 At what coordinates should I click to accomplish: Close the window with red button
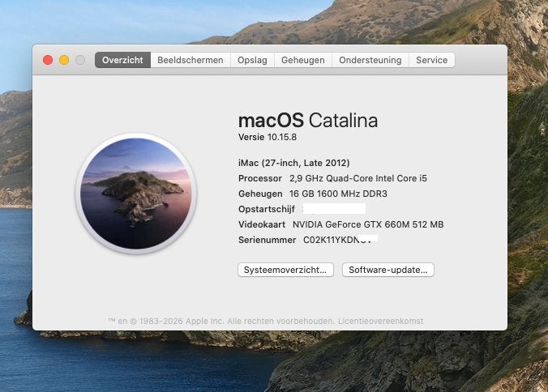(x=48, y=60)
